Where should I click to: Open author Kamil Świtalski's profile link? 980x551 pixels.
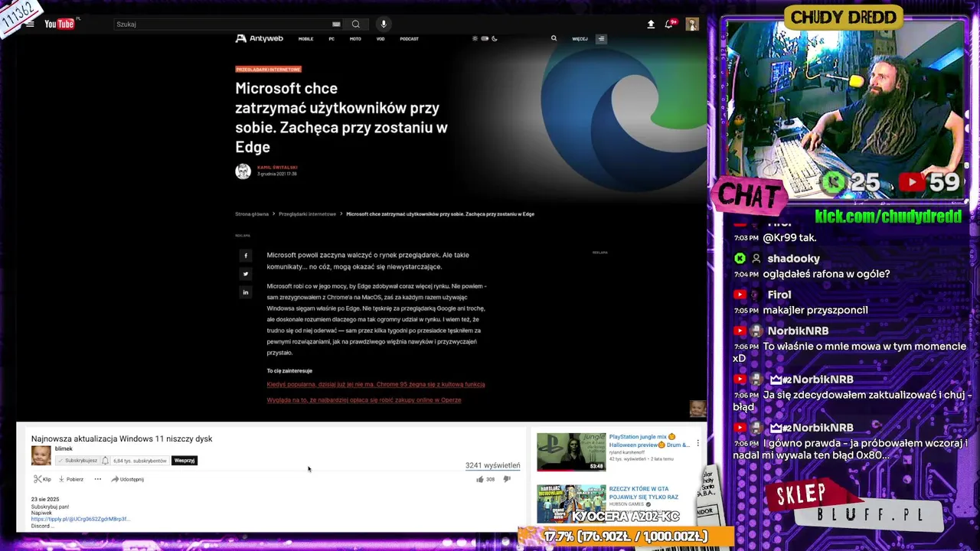point(277,167)
